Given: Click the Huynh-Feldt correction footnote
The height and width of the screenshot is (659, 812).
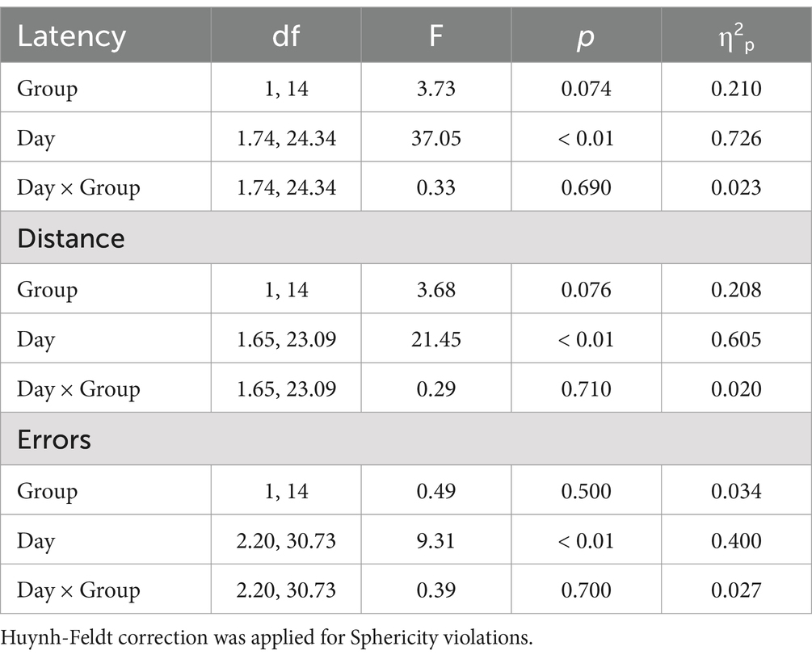Looking at the screenshot, I should tap(267, 638).
